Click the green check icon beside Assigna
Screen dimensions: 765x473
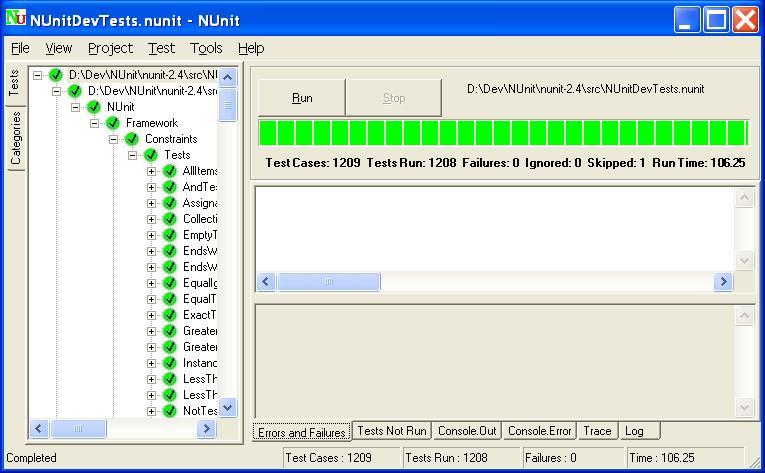click(x=169, y=203)
